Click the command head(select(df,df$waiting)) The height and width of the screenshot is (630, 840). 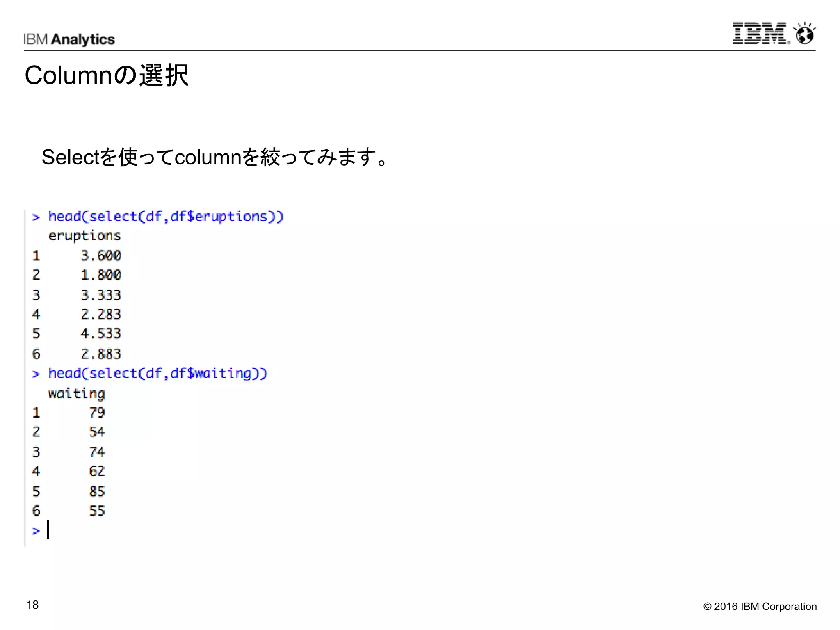tap(157, 374)
